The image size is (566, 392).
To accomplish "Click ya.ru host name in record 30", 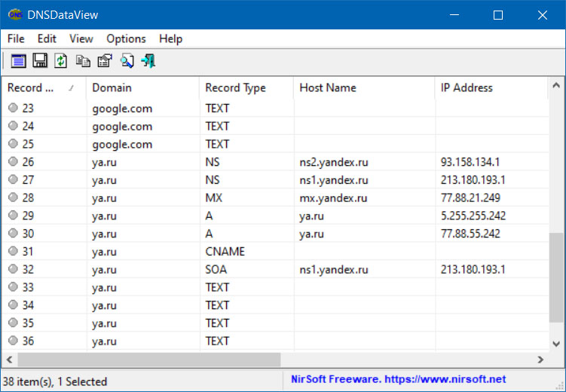I will (311, 234).
